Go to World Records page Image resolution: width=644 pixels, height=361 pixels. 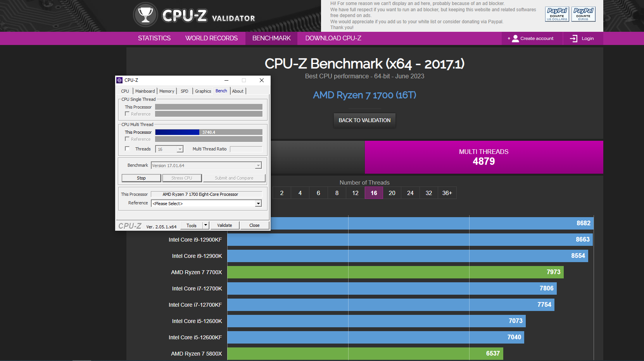click(x=211, y=38)
